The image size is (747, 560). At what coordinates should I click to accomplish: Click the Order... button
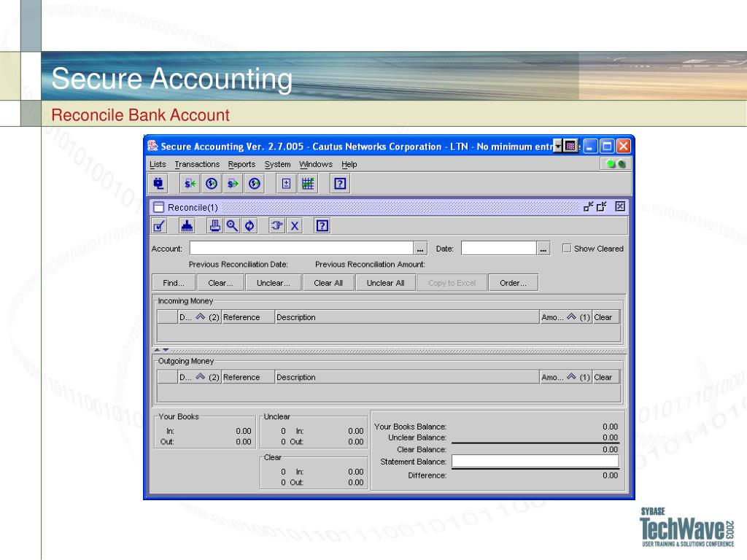coord(513,283)
